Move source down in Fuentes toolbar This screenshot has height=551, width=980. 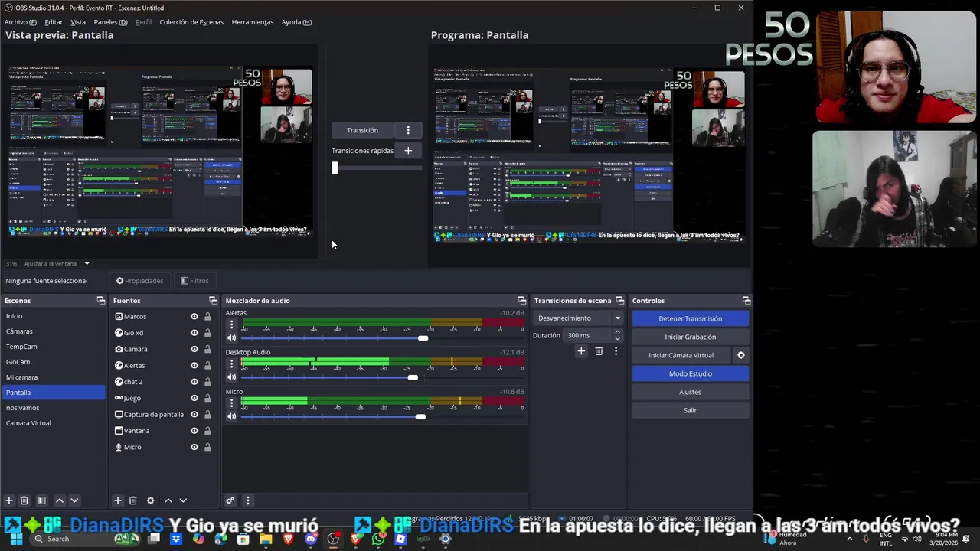tap(183, 500)
